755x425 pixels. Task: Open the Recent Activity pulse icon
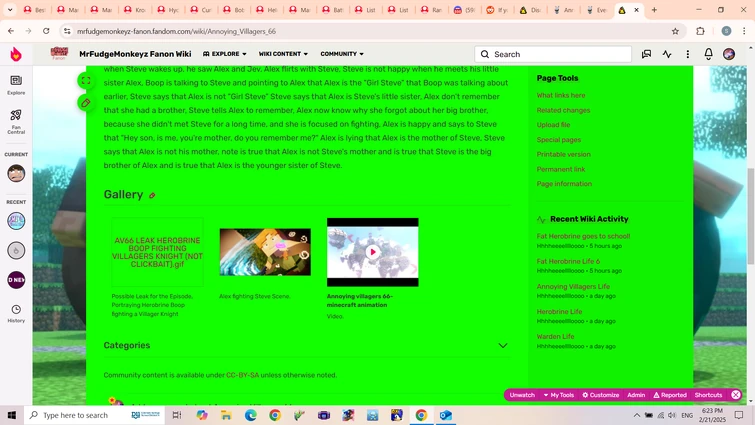pos(667,54)
